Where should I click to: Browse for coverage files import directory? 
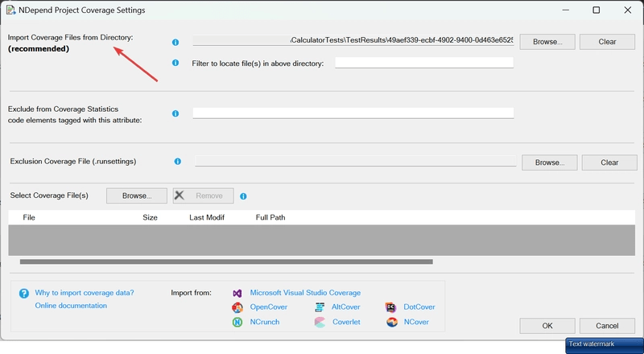pos(547,42)
